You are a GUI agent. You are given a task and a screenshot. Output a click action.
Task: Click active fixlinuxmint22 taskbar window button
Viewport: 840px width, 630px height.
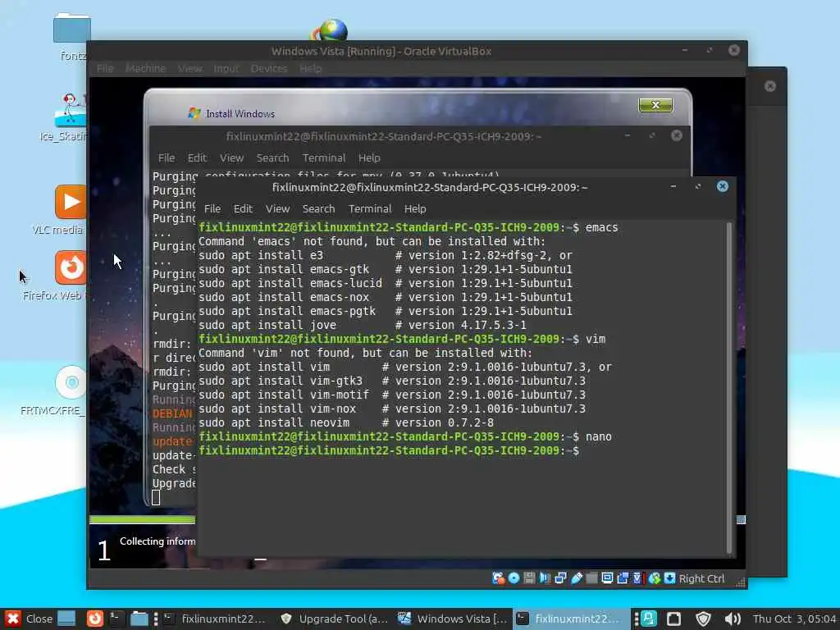571,619
